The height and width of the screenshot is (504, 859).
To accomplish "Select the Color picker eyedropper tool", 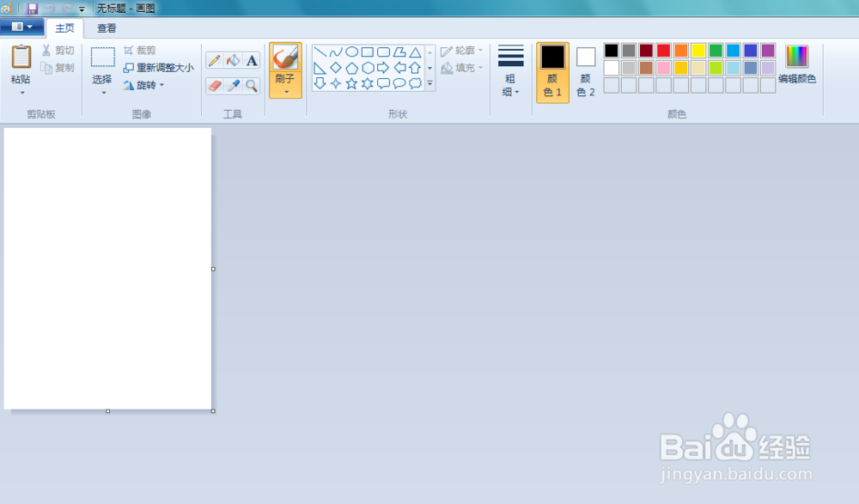I will tap(234, 86).
